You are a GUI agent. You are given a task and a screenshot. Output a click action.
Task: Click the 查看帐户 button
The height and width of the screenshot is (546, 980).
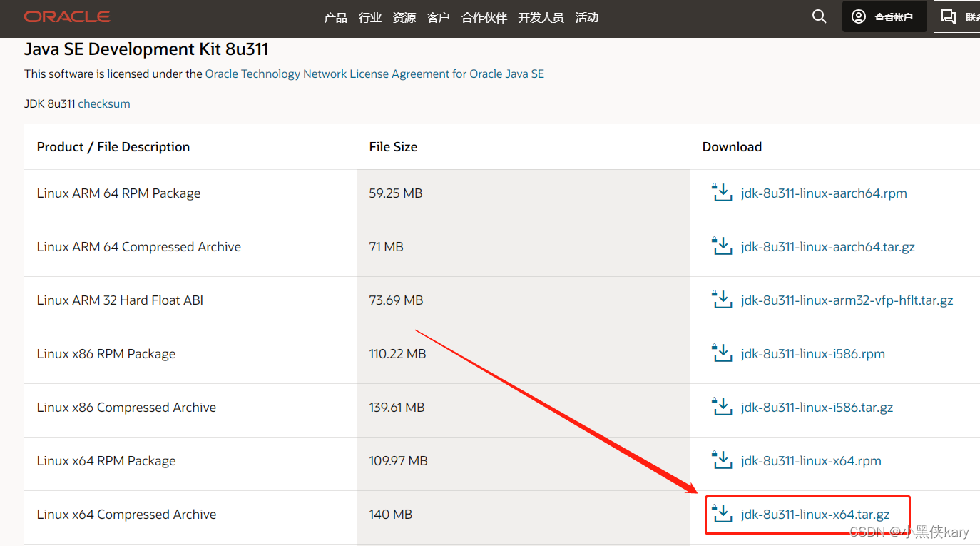[884, 16]
